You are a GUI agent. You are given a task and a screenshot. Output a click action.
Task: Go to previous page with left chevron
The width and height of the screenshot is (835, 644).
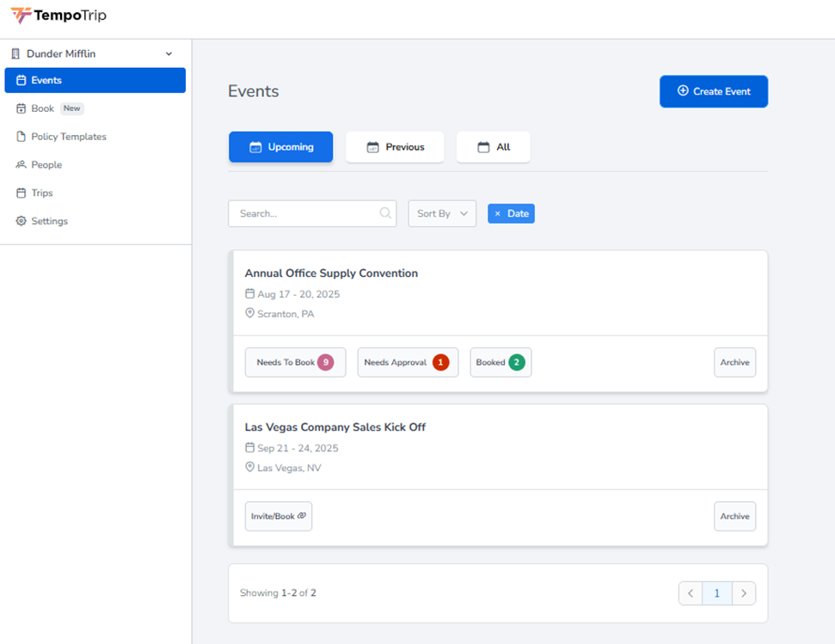pyautogui.click(x=691, y=593)
